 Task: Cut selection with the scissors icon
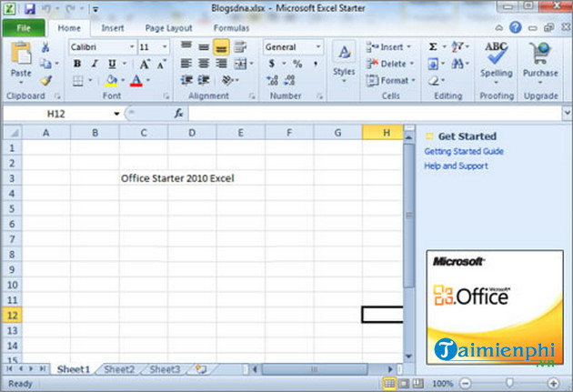click(45, 47)
